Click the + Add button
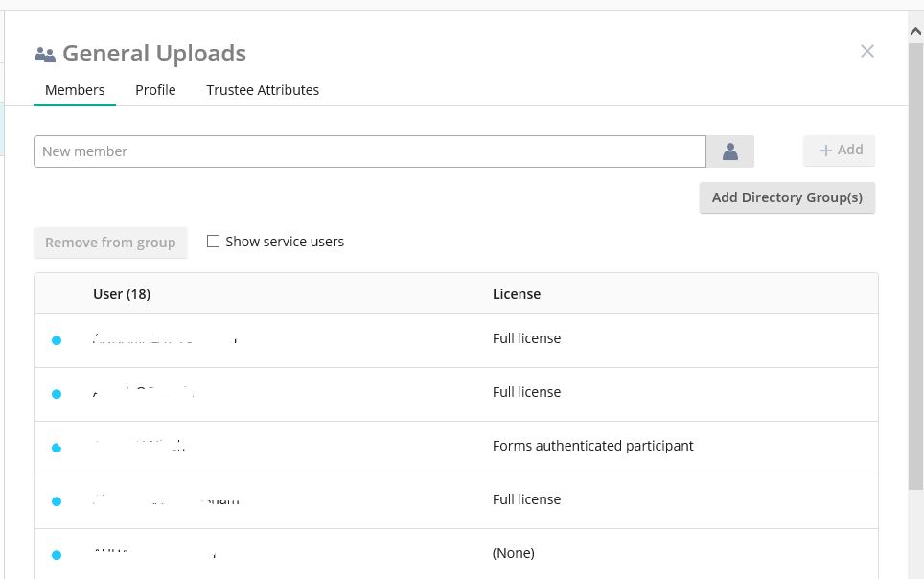Screen dimensions: 924x579 coord(840,151)
